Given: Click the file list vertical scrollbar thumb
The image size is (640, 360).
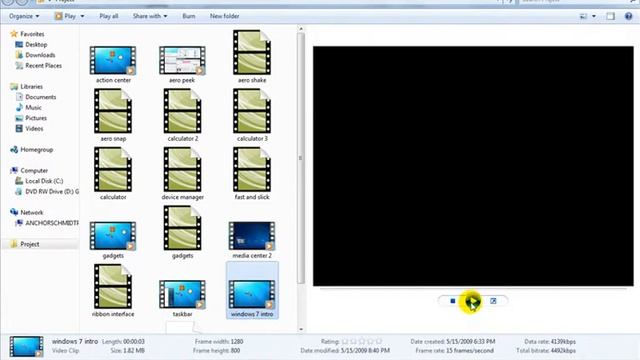Looking at the screenshot, I should coord(301,158).
